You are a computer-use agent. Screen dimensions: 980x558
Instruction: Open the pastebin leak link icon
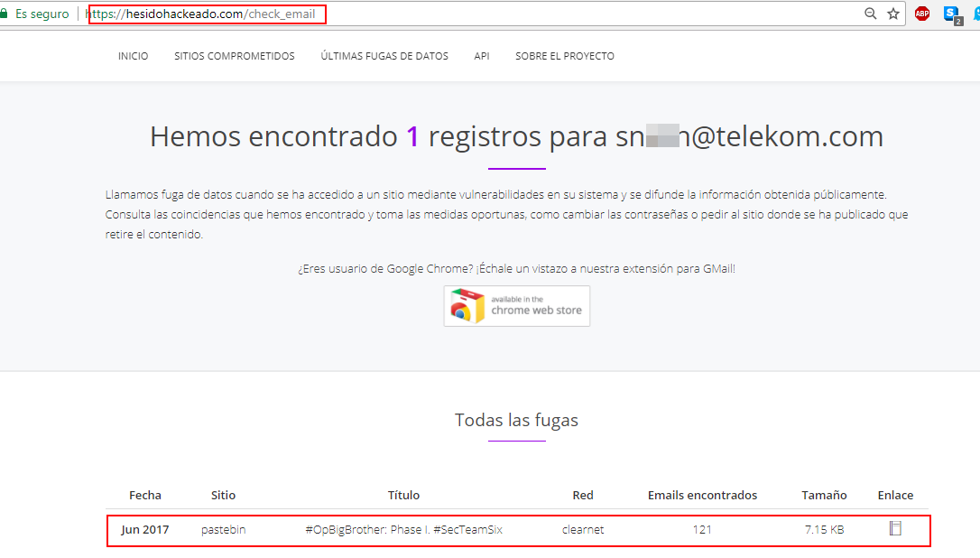pyautogui.click(x=895, y=529)
